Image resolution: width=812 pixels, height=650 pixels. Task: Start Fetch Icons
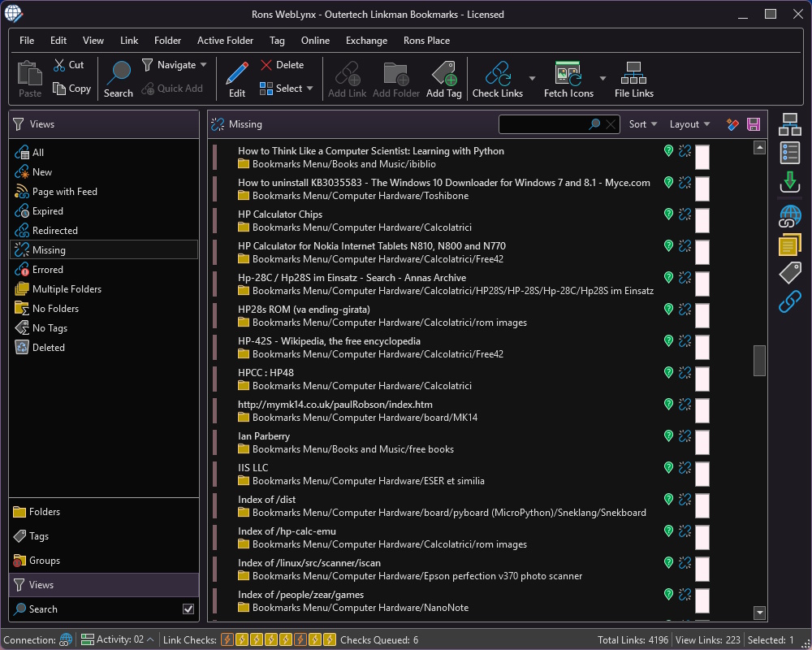(568, 79)
